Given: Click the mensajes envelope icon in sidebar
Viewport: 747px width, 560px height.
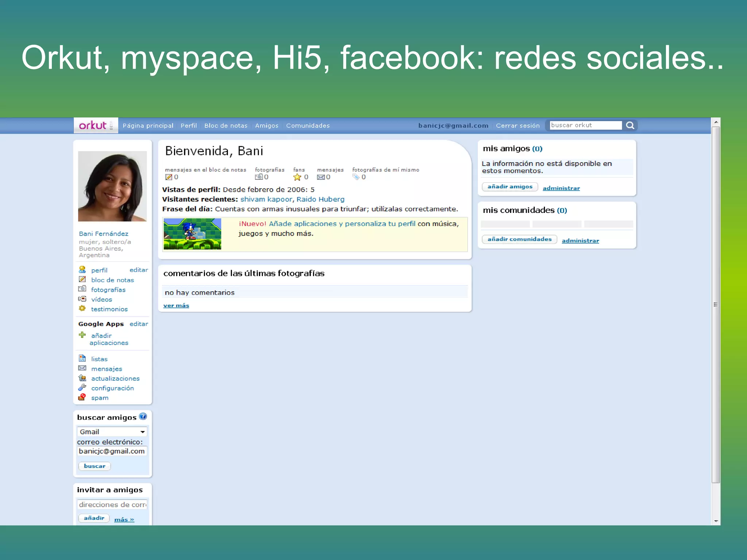Looking at the screenshot, I should pos(82,368).
